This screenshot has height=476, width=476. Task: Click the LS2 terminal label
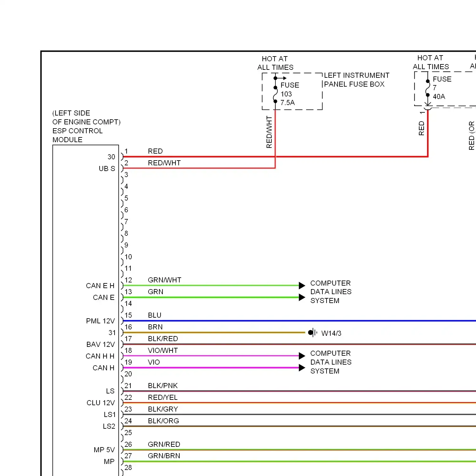click(109, 426)
